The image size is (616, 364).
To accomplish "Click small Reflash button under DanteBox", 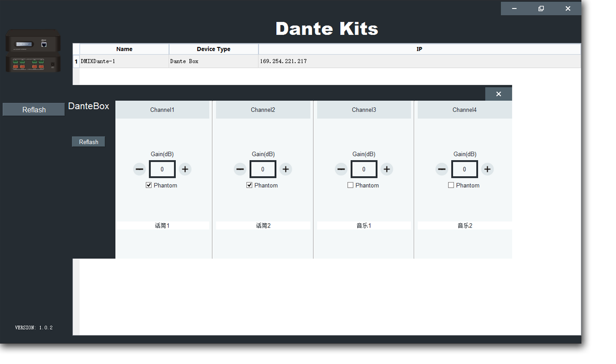I will pos(89,142).
